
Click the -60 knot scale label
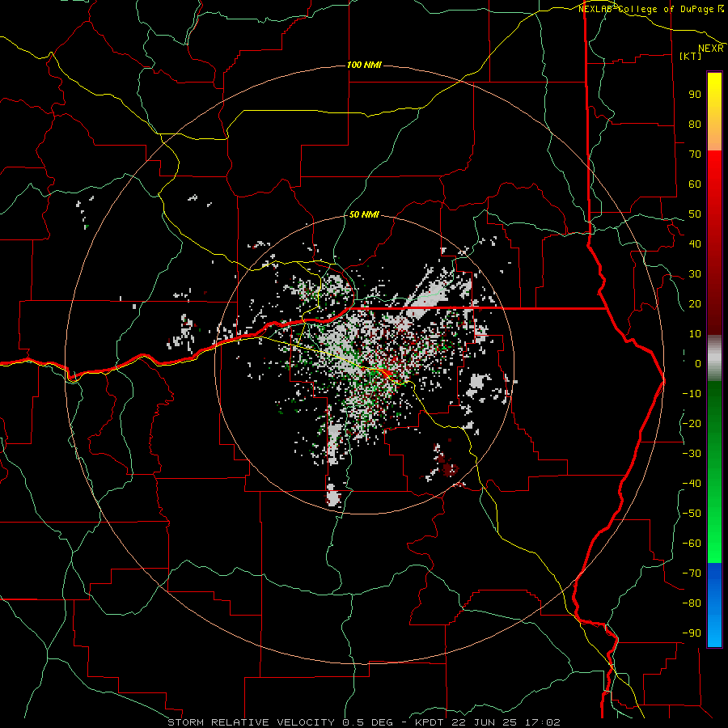(692, 544)
